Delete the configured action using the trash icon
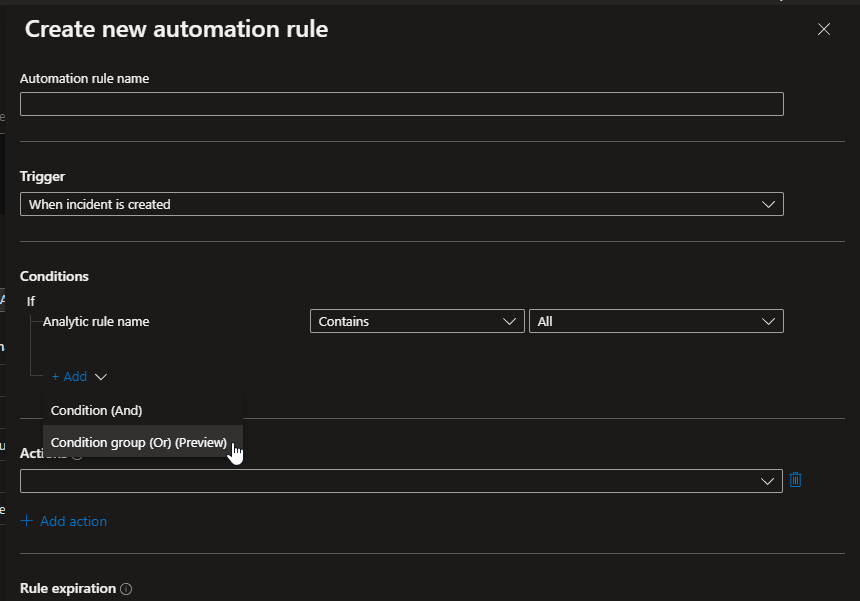The width and height of the screenshot is (860, 601). 795,480
